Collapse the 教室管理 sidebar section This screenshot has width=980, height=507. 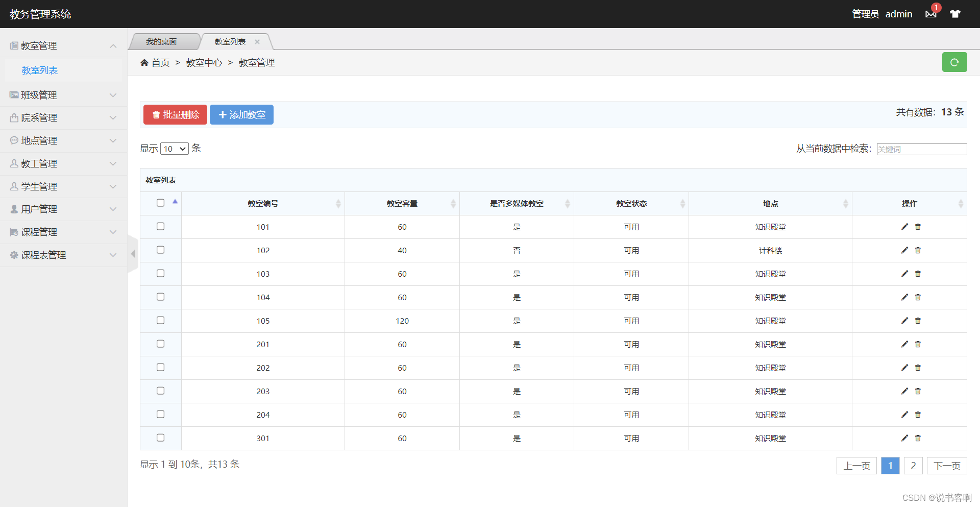[63, 45]
